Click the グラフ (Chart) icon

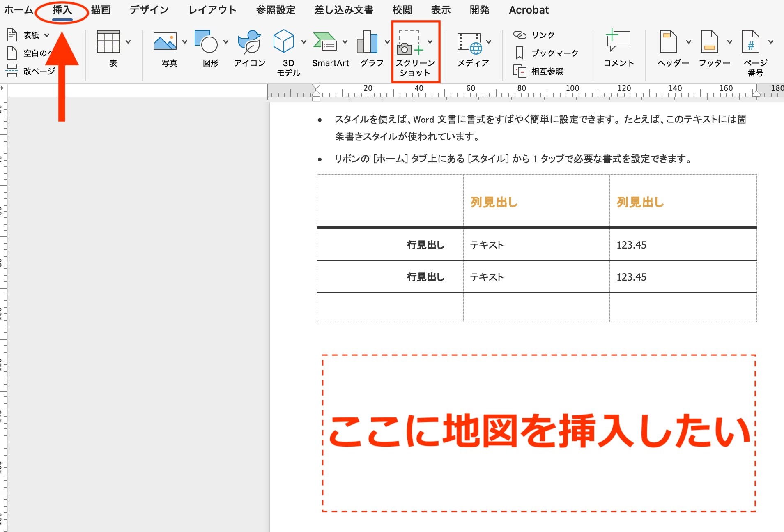[368, 41]
